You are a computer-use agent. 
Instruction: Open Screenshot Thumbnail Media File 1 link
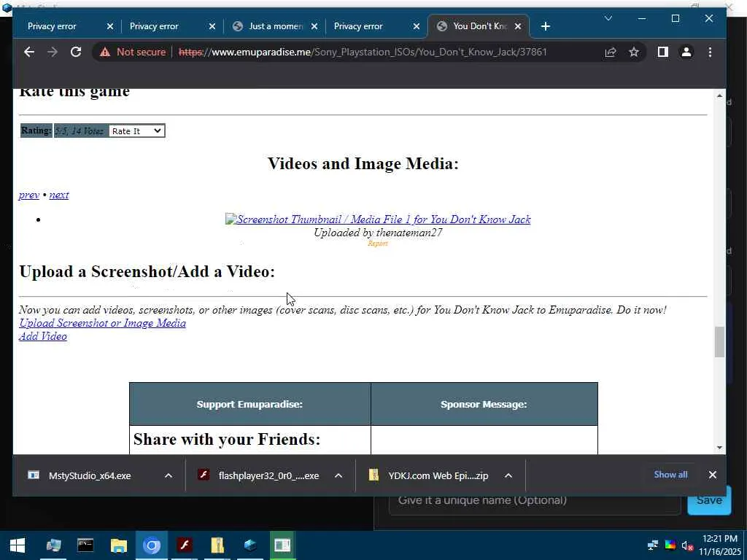point(378,219)
